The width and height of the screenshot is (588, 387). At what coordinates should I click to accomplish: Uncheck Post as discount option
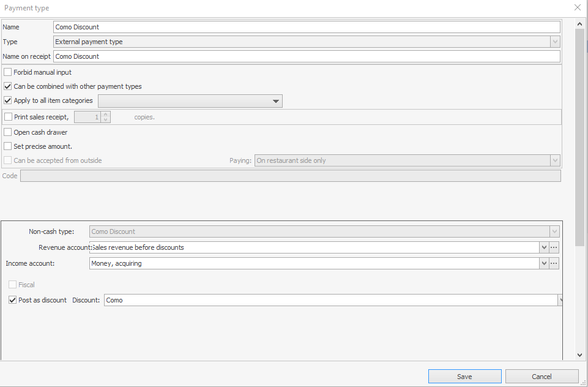coord(13,300)
